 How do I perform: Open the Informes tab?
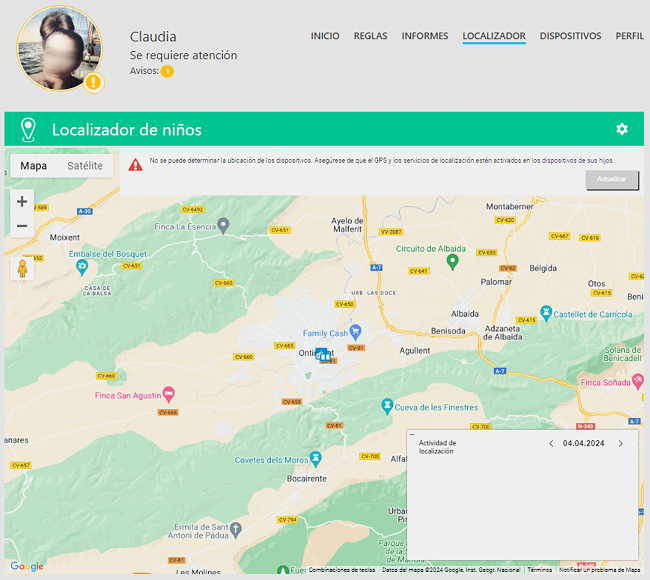click(425, 36)
